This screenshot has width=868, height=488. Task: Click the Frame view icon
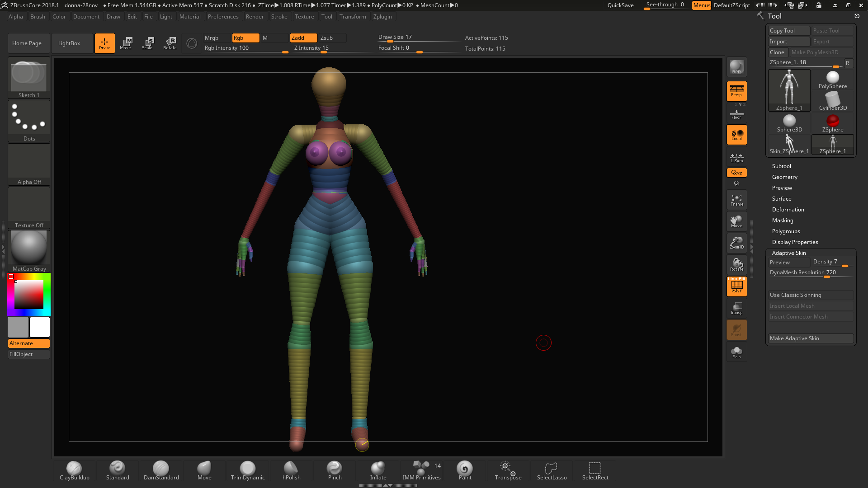click(x=736, y=200)
